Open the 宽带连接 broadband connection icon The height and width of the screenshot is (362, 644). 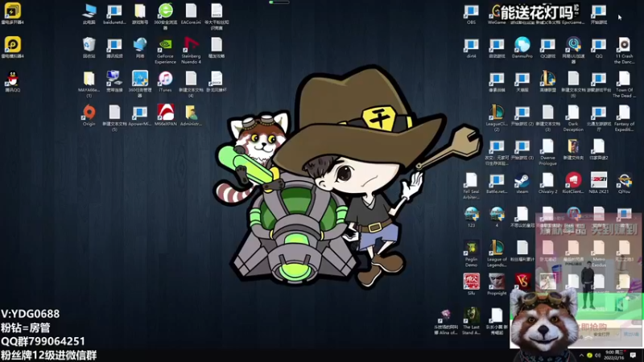click(114, 81)
